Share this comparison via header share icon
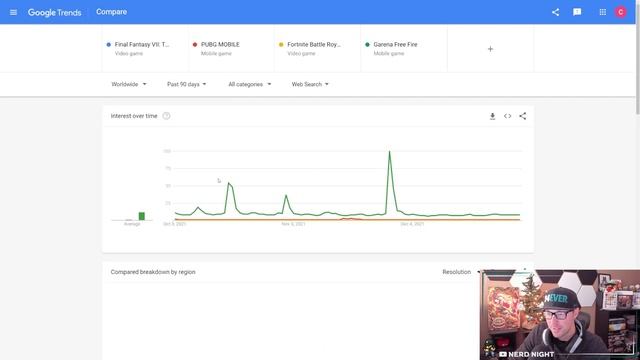This screenshot has height=360, width=640. [x=555, y=12]
